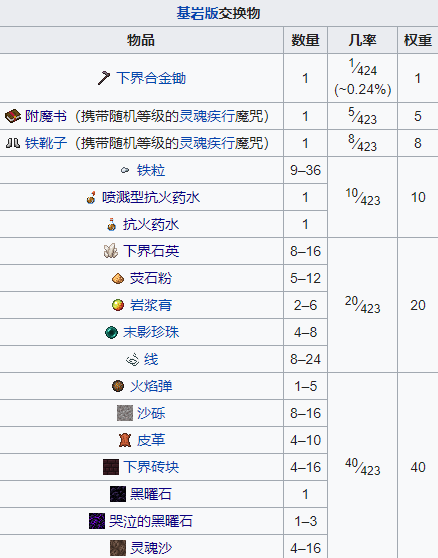Open the 岩浆膏 link
This screenshot has height=558, width=438.
151,305
